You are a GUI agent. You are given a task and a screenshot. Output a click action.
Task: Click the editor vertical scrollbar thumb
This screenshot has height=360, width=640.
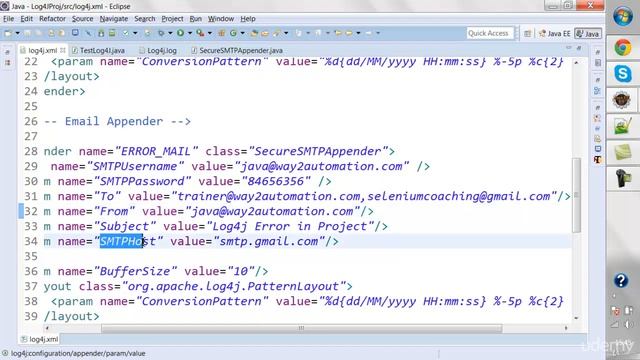576,195
